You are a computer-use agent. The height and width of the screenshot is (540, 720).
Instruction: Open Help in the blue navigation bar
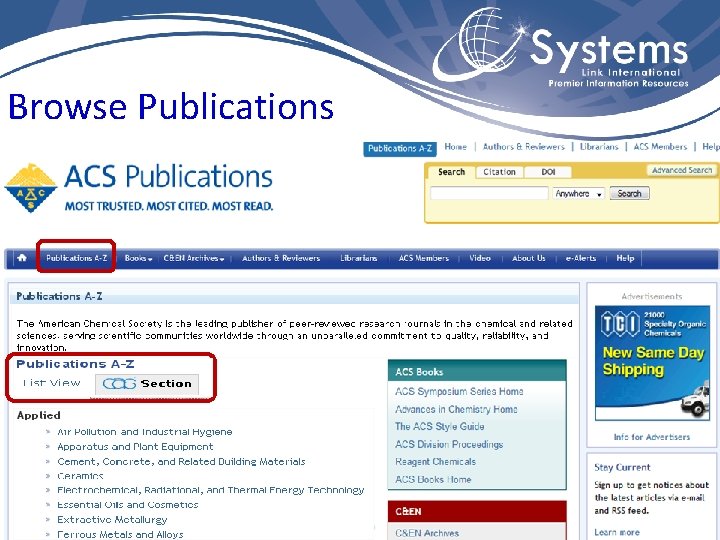pyautogui.click(x=625, y=258)
